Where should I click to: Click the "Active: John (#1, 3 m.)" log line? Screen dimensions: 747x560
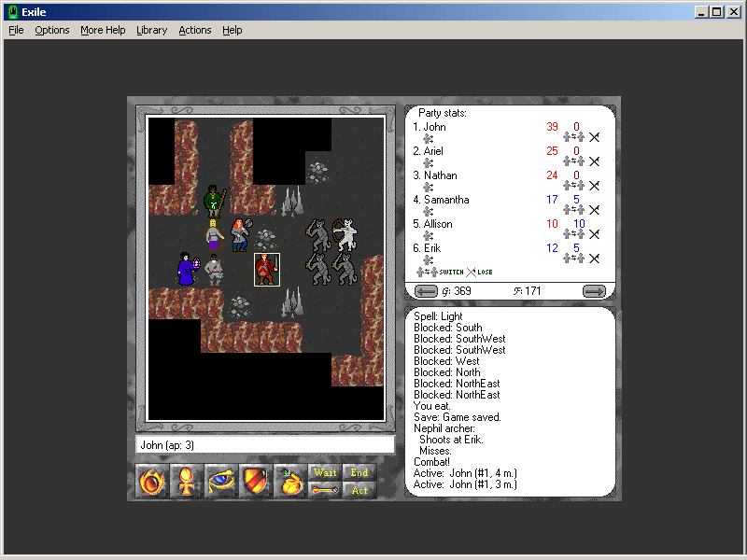[465, 484]
